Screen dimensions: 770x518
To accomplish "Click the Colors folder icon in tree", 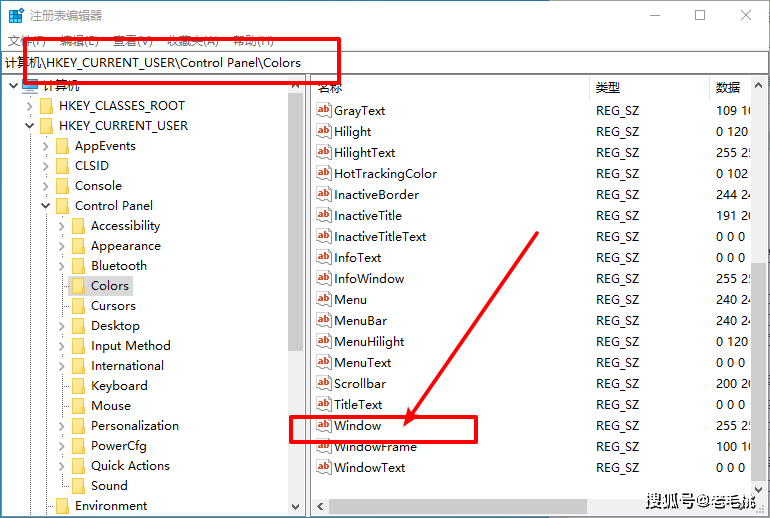I will click(78, 285).
